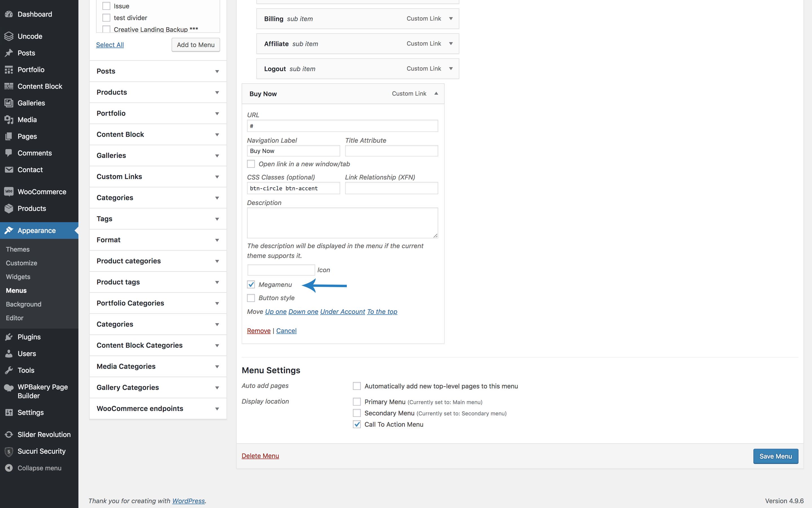Enable the Button style checkbox
This screenshot has width=812, height=508.
(251, 298)
